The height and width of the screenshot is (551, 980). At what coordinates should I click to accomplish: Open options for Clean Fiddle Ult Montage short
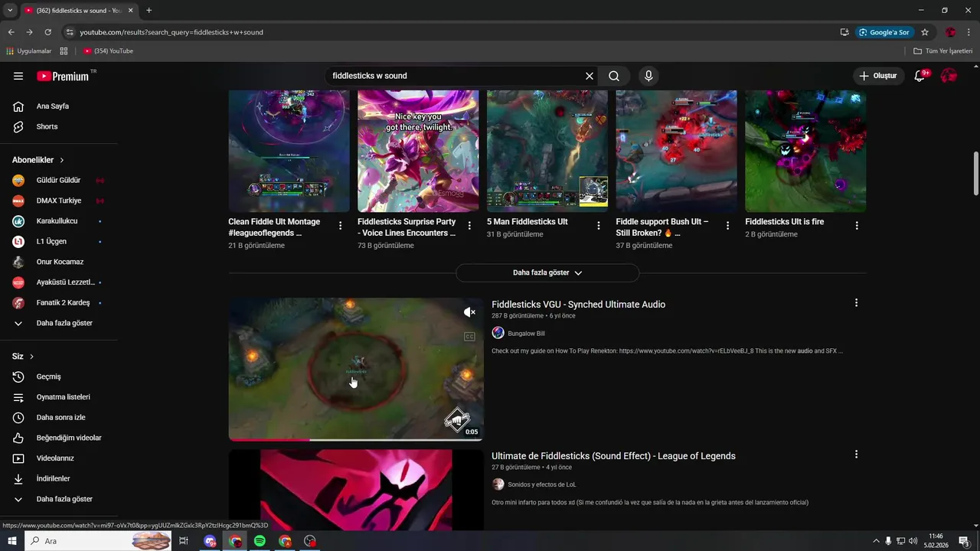[x=341, y=226]
